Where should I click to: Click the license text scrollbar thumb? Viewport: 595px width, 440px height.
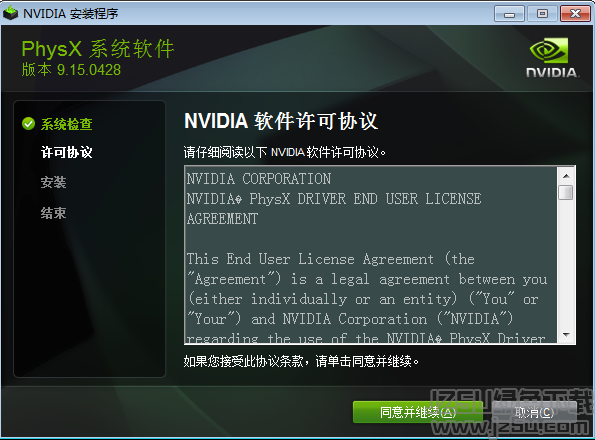click(566, 192)
